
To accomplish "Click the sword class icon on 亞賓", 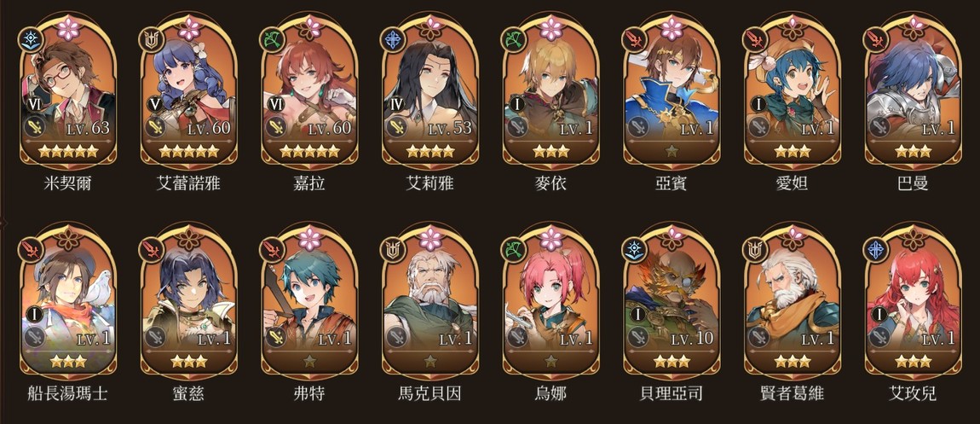I will click(633, 39).
